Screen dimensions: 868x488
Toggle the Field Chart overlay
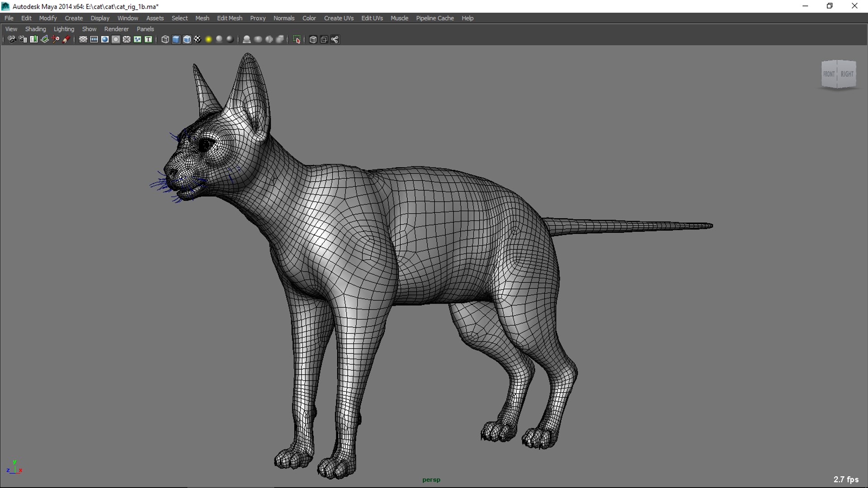[x=127, y=39]
